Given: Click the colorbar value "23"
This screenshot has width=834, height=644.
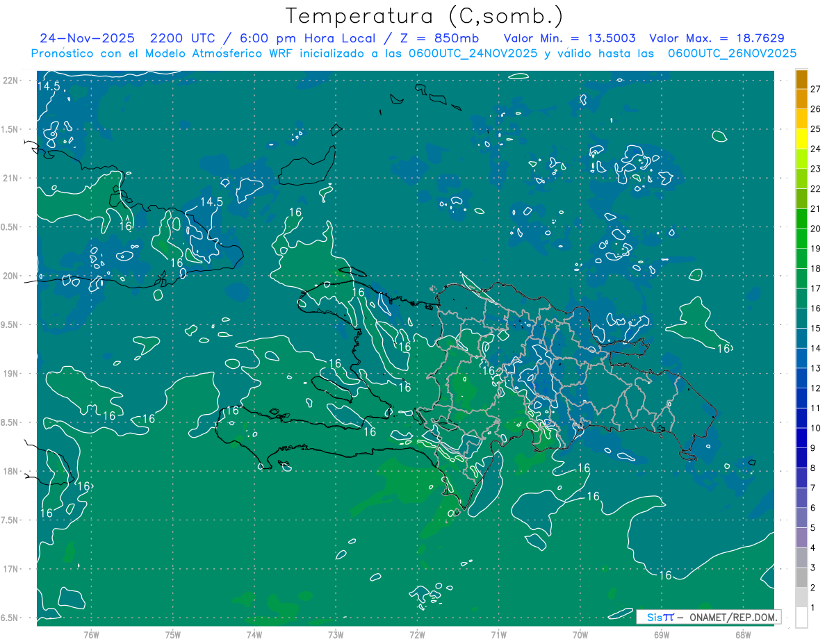Looking at the screenshot, I should coord(816,169).
